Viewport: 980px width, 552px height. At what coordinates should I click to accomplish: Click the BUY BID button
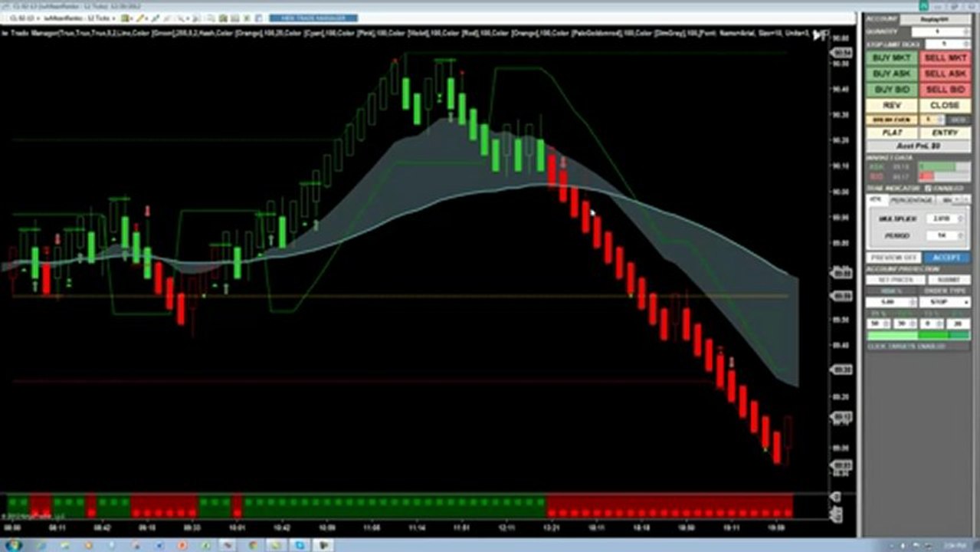[x=891, y=90]
